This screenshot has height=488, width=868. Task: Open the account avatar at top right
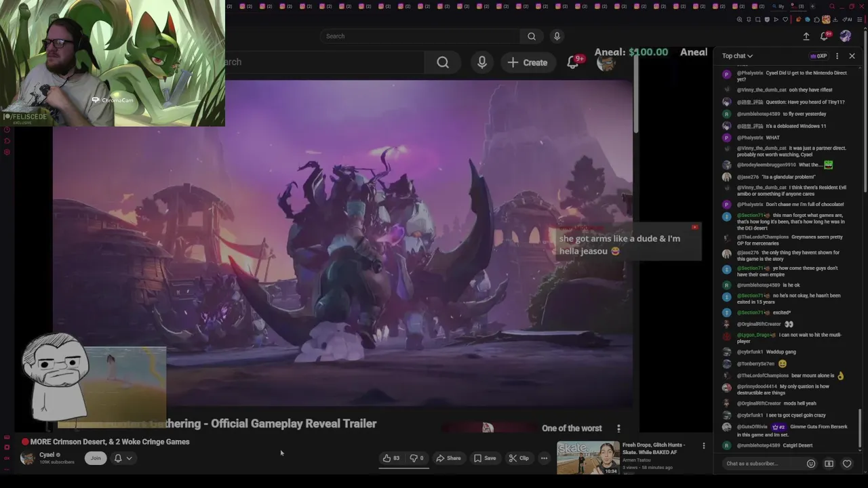pos(845,36)
